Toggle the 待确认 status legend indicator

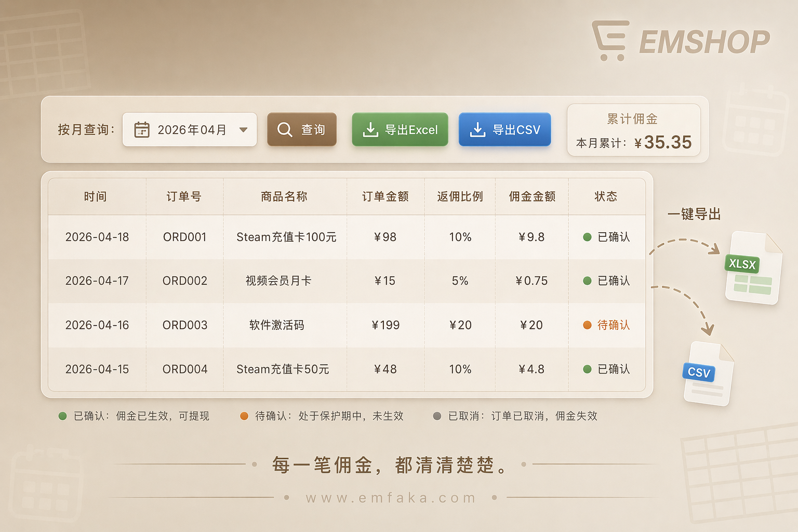tap(244, 416)
